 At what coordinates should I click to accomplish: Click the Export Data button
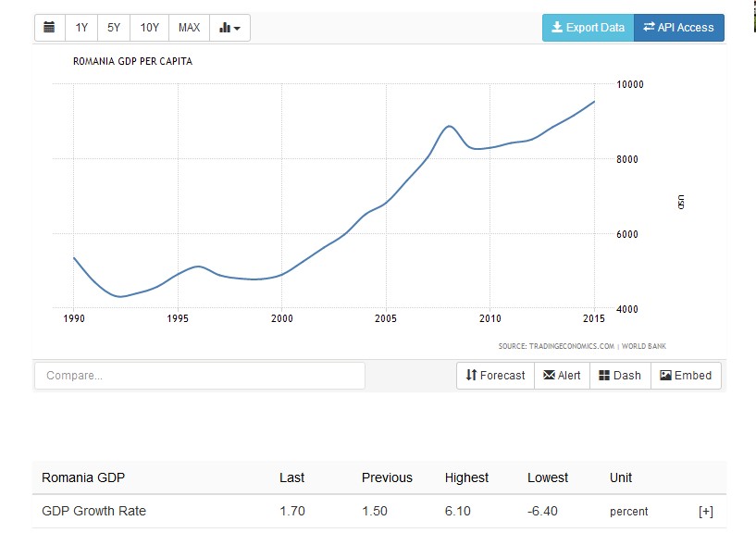point(588,28)
